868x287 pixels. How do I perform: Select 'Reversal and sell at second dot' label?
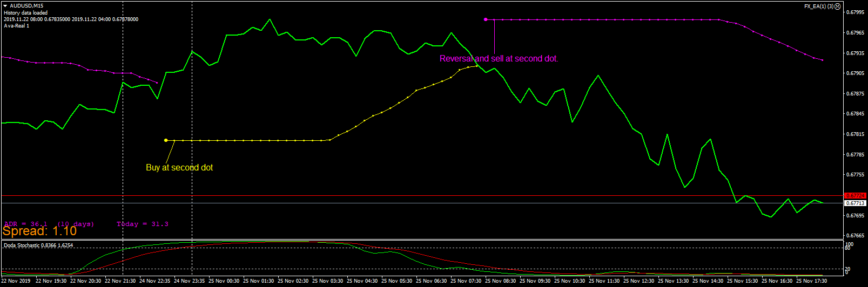click(498, 59)
